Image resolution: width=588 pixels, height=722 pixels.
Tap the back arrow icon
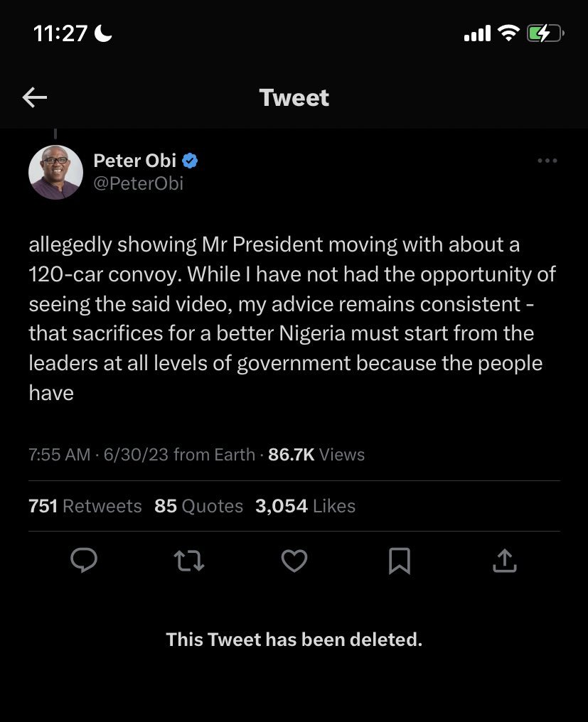click(x=35, y=97)
